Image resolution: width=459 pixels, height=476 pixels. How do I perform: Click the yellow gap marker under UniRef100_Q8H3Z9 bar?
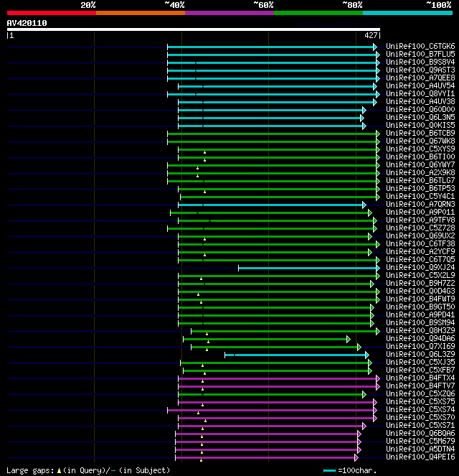tap(207, 334)
